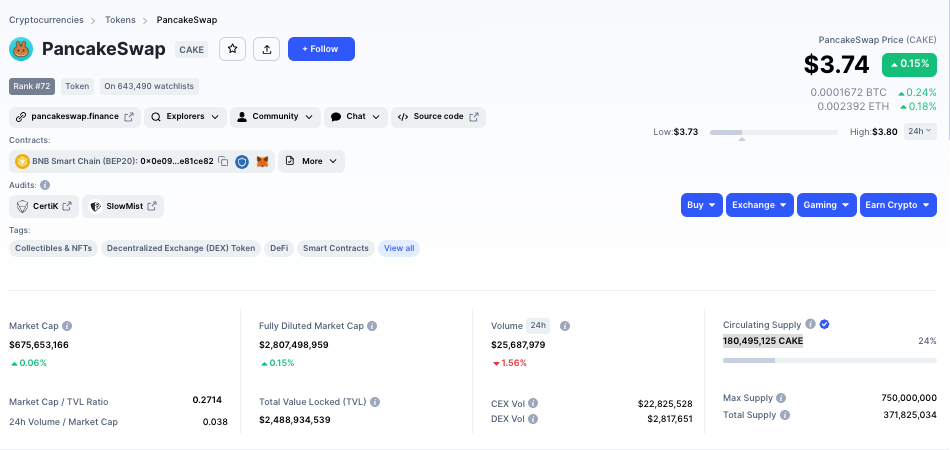Select the DeFi tag
Viewport: 950px width, 450px height.
click(279, 248)
